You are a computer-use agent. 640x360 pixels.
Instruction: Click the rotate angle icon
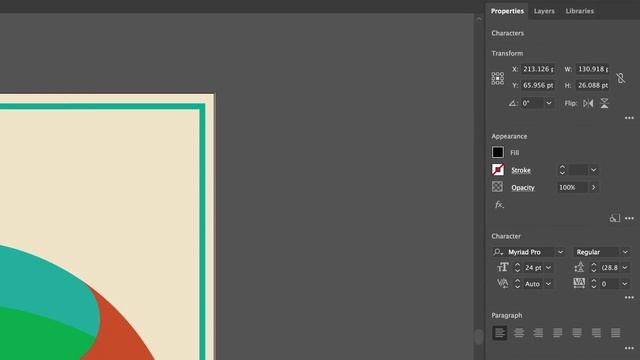(x=513, y=103)
